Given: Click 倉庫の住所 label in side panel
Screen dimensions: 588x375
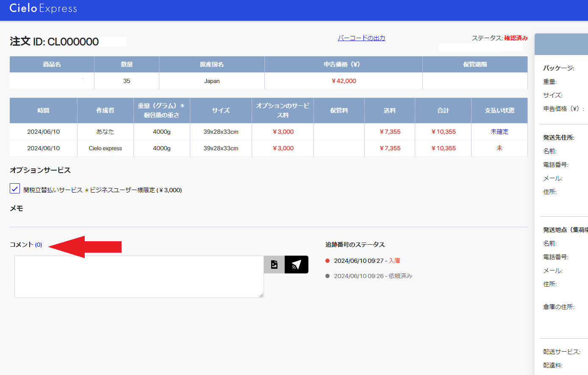Looking at the screenshot, I should pyautogui.click(x=559, y=307).
